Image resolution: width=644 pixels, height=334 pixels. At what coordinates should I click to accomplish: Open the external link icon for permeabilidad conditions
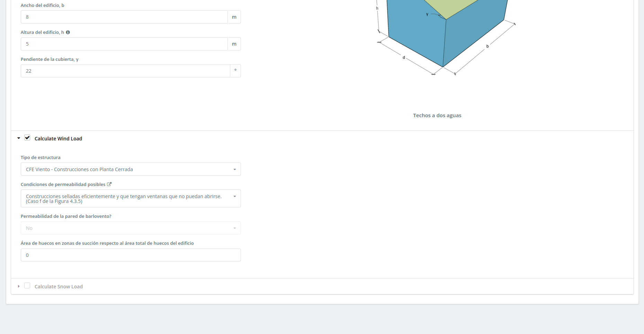(109, 184)
